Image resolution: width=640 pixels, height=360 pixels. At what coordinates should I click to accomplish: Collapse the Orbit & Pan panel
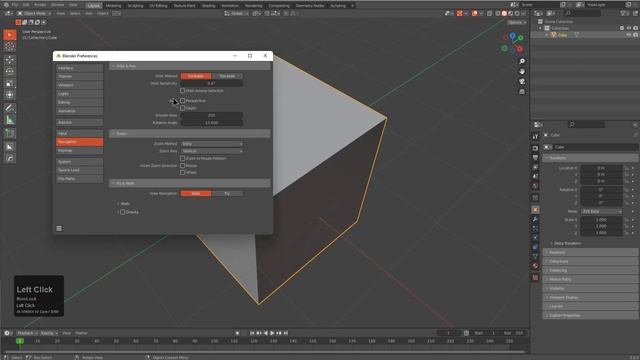point(189,66)
